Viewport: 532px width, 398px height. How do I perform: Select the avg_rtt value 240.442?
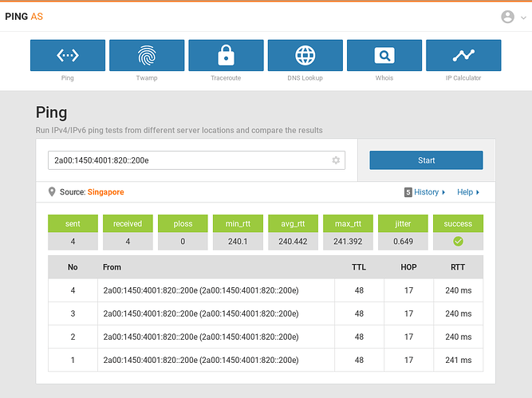pyautogui.click(x=294, y=241)
